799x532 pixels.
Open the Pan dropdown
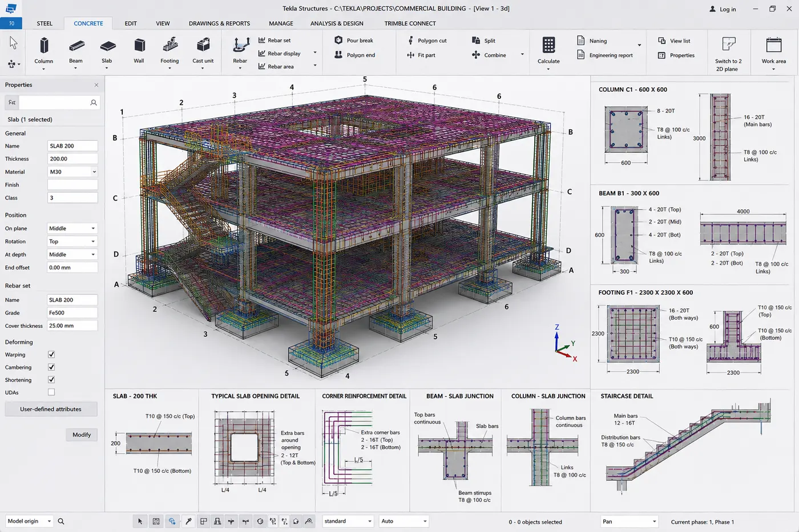(629, 521)
